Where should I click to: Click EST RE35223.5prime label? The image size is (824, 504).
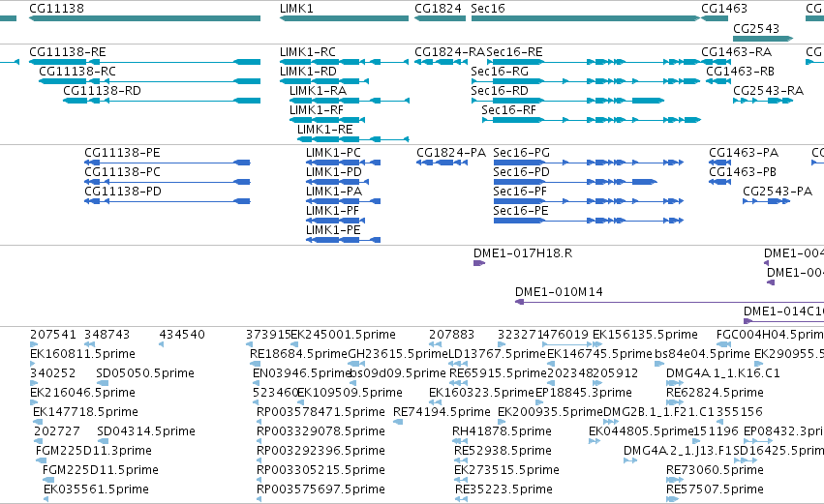[x=504, y=489]
